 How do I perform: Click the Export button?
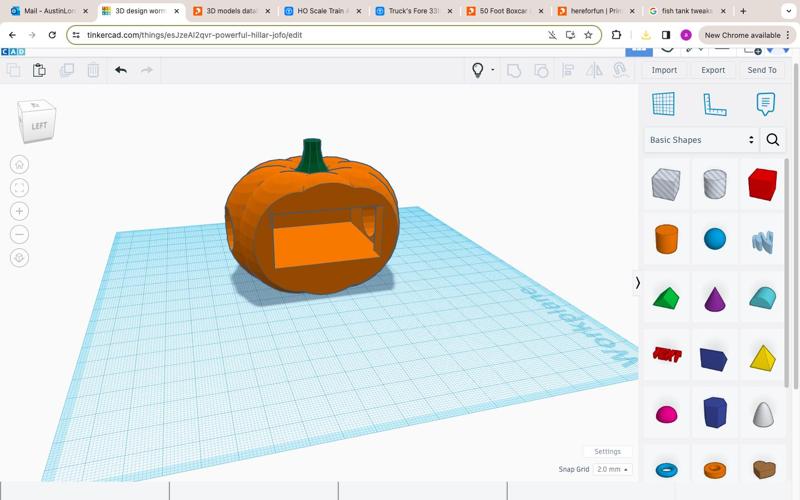[x=713, y=70]
